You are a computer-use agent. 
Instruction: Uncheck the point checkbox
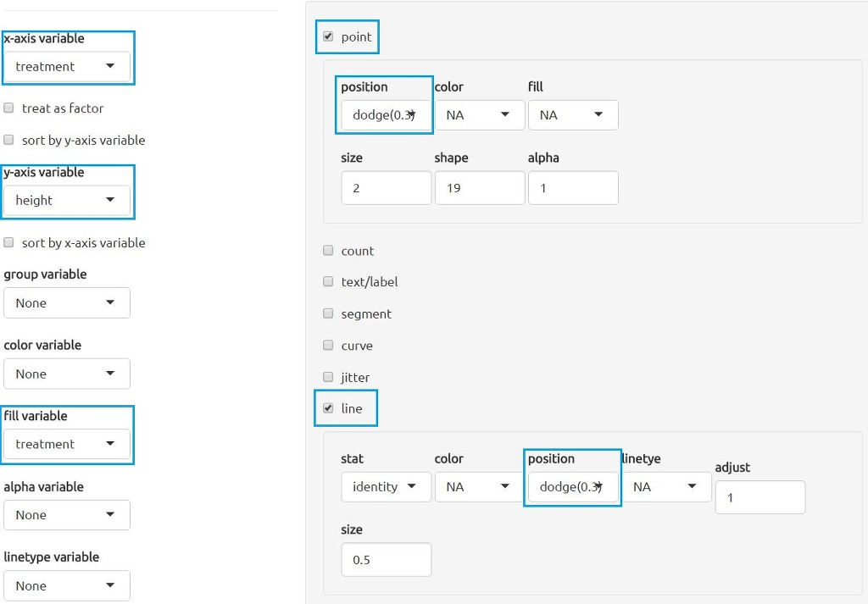pyautogui.click(x=328, y=36)
